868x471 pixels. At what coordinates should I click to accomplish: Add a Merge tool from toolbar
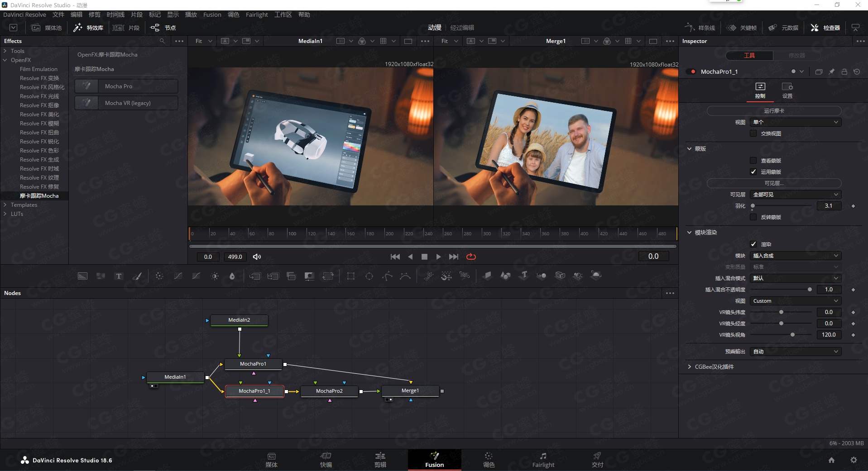(255, 276)
